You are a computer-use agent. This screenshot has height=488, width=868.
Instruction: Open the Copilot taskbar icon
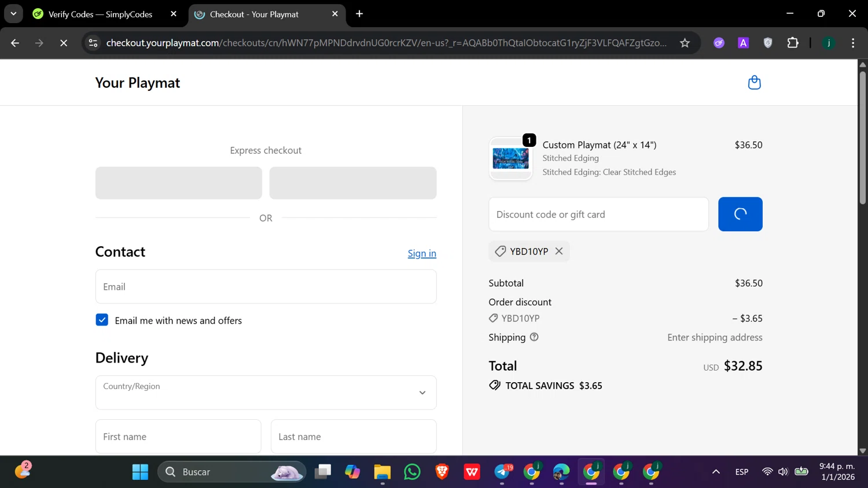click(352, 472)
